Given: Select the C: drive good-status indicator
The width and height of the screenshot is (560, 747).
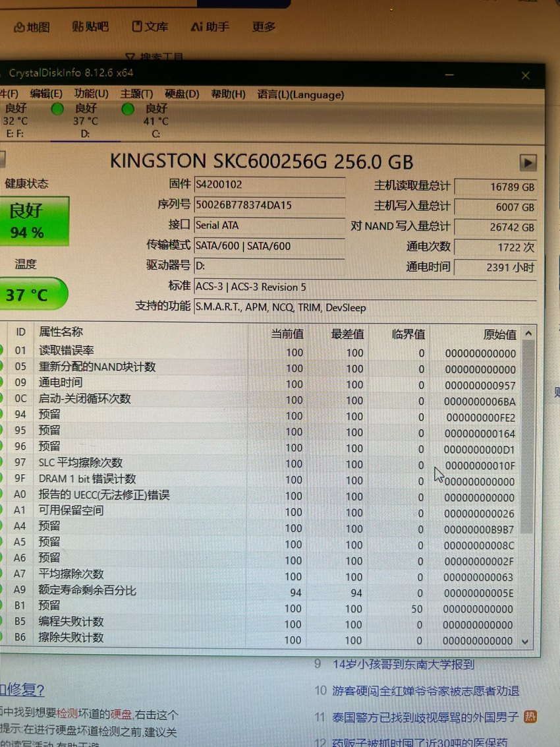Looking at the screenshot, I should (x=128, y=109).
